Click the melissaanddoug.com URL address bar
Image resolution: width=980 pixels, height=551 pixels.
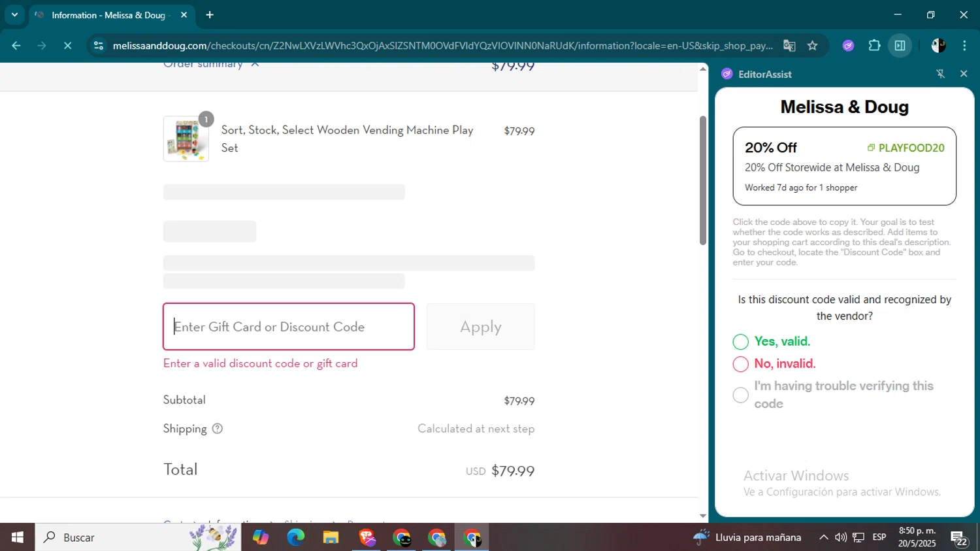point(442,46)
